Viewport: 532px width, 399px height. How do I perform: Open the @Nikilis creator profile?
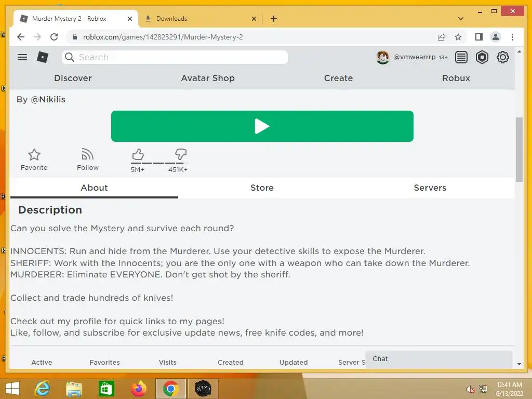(48, 99)
